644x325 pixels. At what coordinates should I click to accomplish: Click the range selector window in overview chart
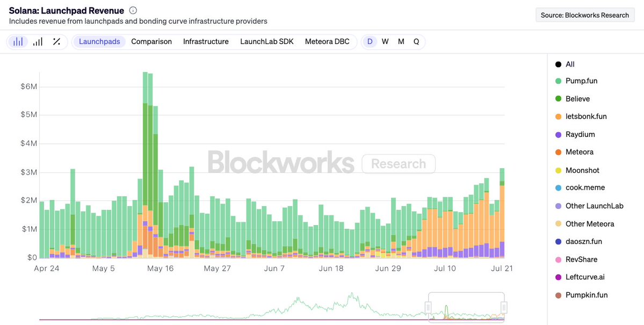point(466,307)
